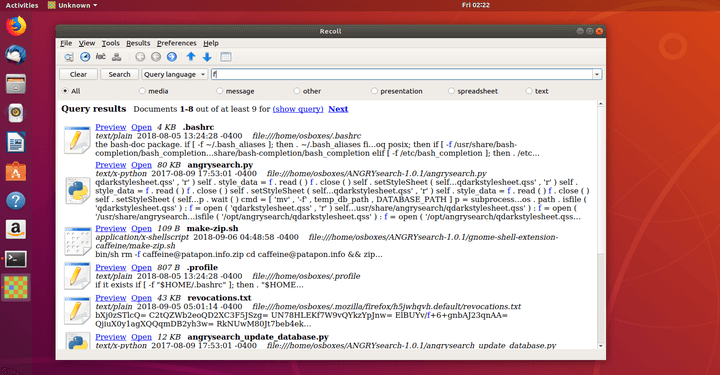This screenshot has width=720, height=375.
Task: Sort results with the blue up arrow
Action: click(191, 57)
